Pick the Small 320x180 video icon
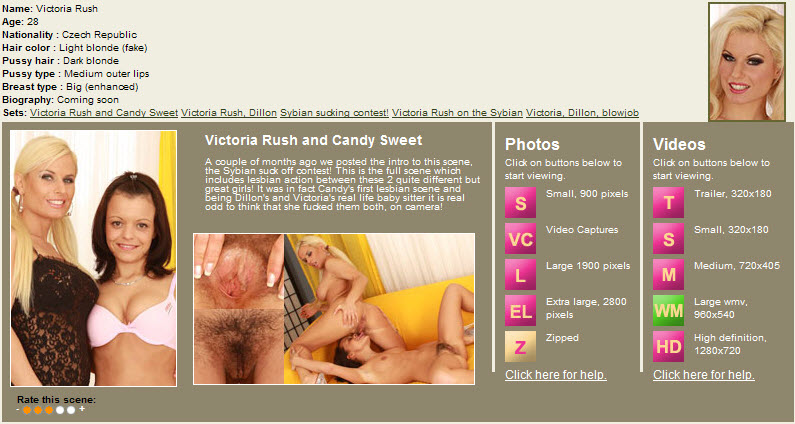 pos(668,238)
